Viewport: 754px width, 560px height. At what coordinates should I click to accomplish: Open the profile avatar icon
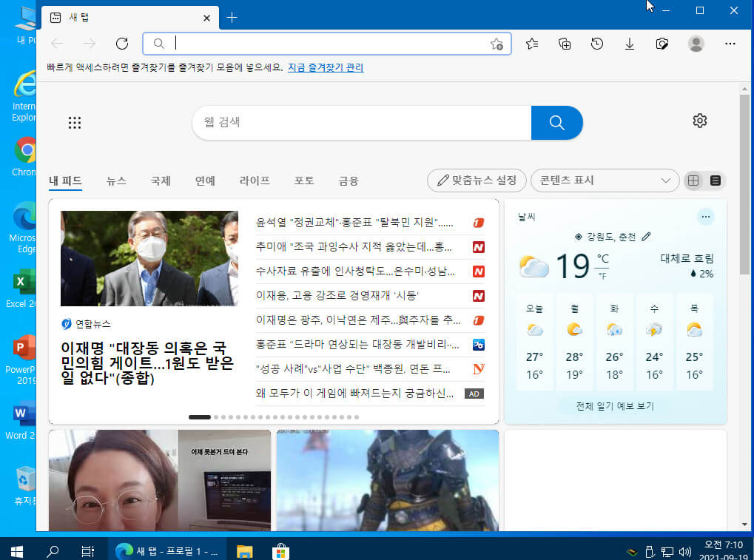(x=696, y=44)
